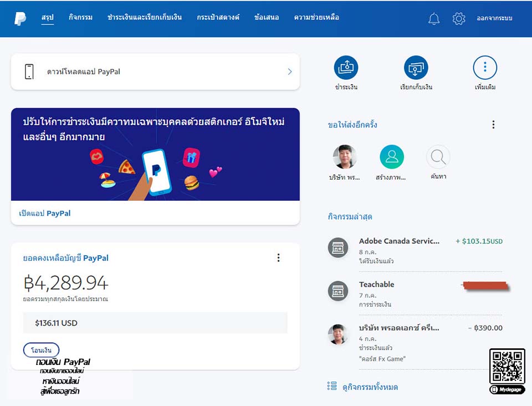This screenshot has height=406, width=532.
Task: Click the ขอให้ส่งอีกครั้ง send again heading
Action: [x=352, y=125]
